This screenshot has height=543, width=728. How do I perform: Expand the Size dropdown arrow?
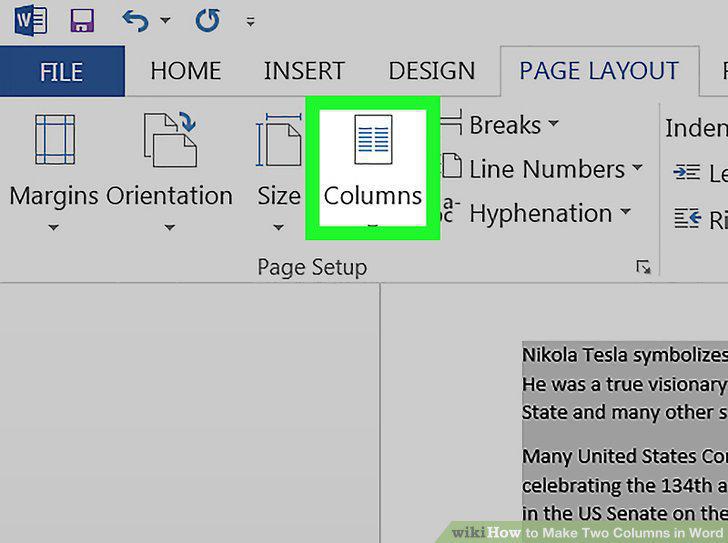[278, 227]
